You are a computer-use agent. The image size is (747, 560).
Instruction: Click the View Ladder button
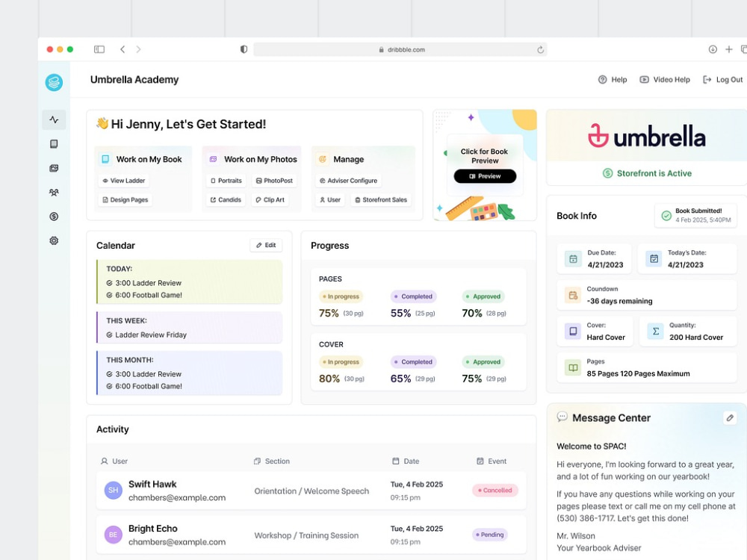(x=124, y=181)
